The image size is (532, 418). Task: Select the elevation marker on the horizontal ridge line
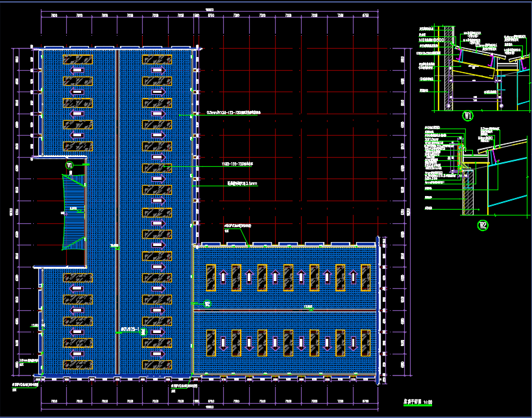pos(308,307)
